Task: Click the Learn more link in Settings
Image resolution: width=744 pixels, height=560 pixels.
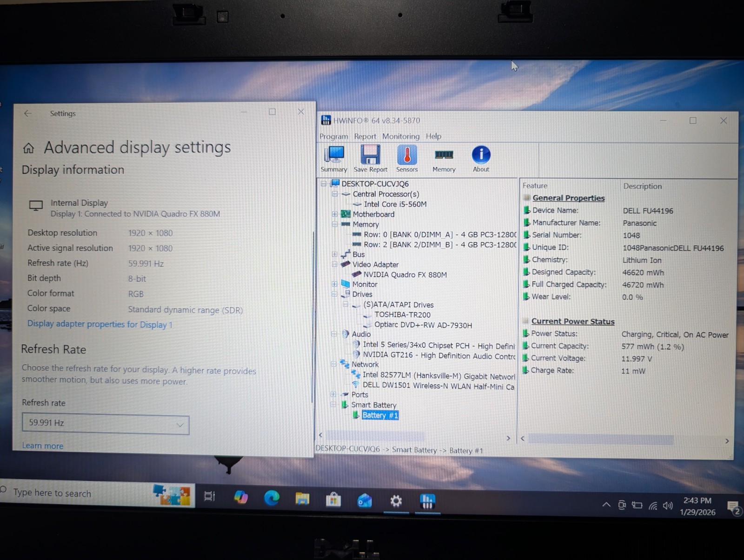Action: [x=42, y=446]
